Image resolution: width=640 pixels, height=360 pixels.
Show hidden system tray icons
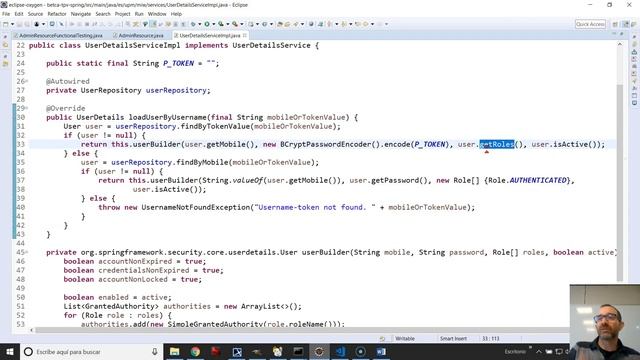coord(539,351)
